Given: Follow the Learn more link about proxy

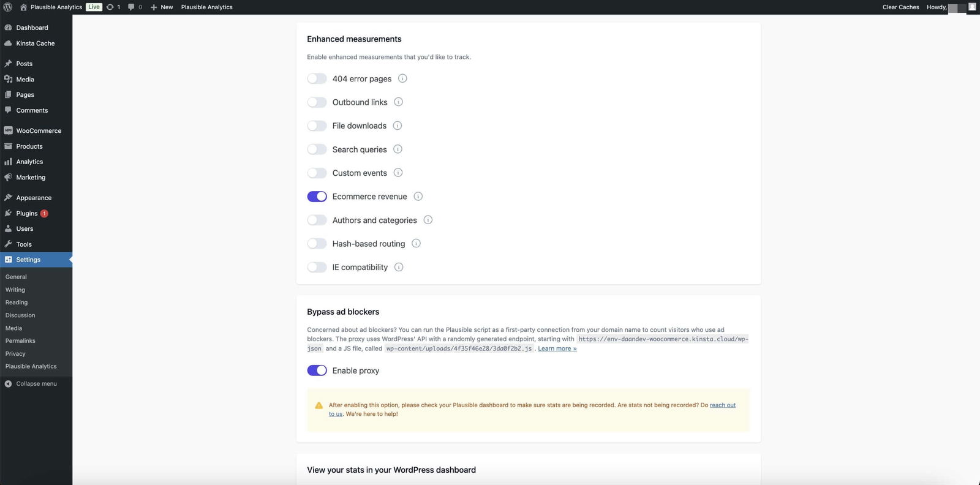Looking at the screenshot, I should tap(557, 348).
